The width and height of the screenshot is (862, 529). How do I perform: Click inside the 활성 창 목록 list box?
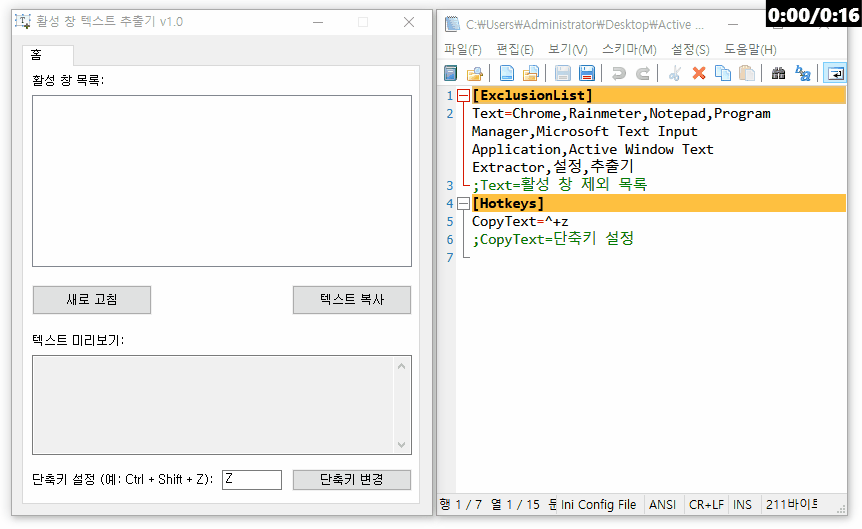[222, 181]
